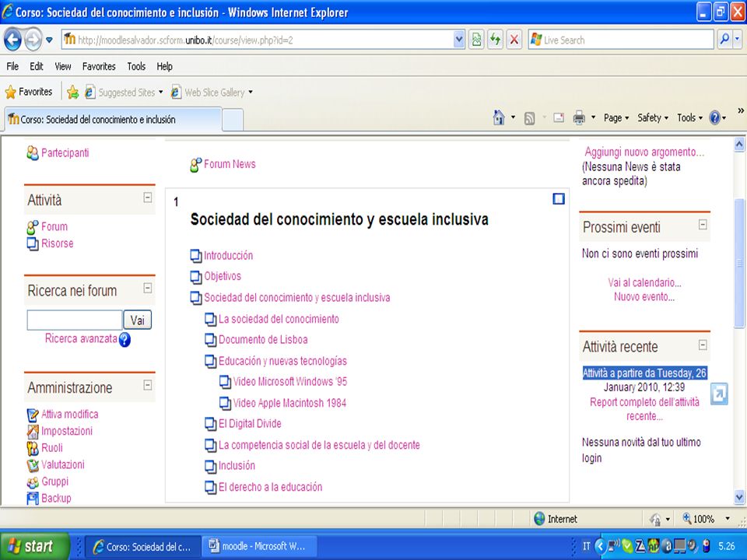The image size is (747, 560).
Task: Click the Help question mark icon in command bar
Action: [714, 117]
